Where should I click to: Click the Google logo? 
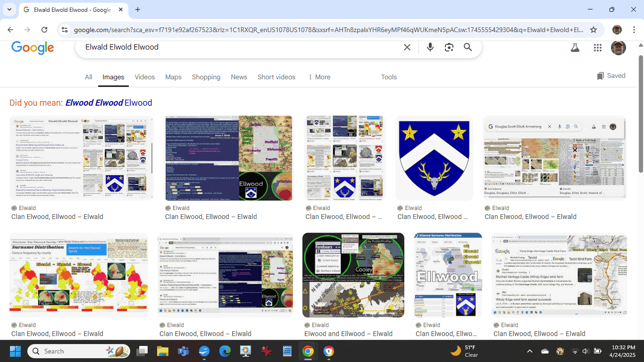(x=33, y=47)
